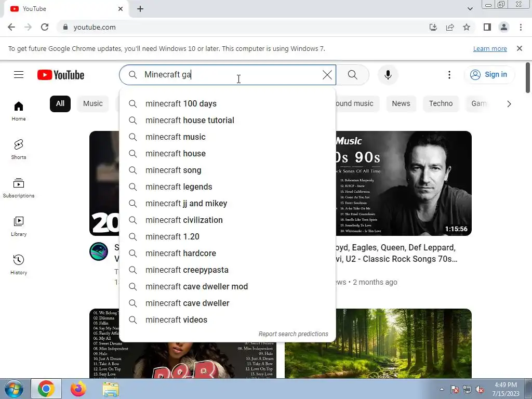
Task: Toggle Chrome side panel
Action: pos(487,27)
